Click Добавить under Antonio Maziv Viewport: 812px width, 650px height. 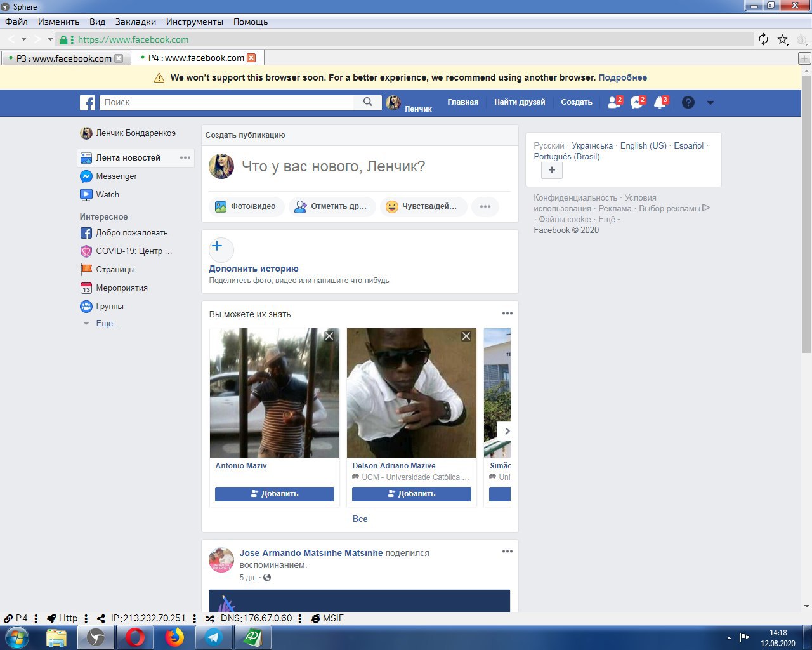[x=275, y=494]
